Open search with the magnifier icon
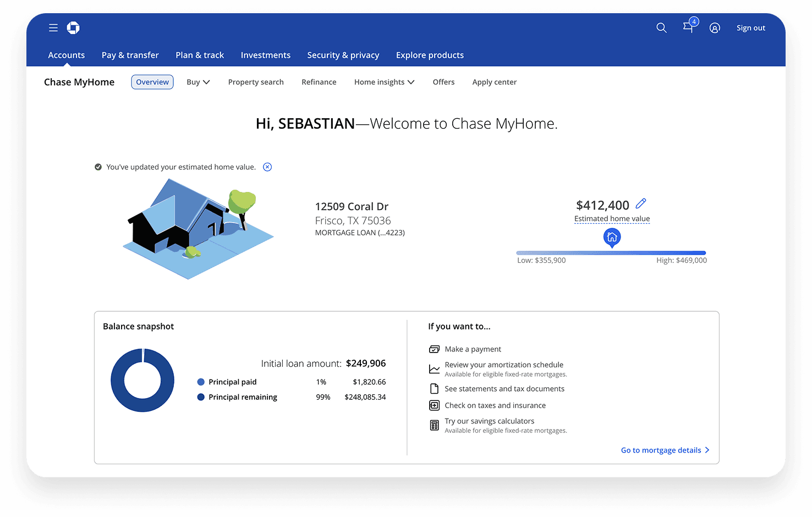The image size is (812, 517). (661, 28)
